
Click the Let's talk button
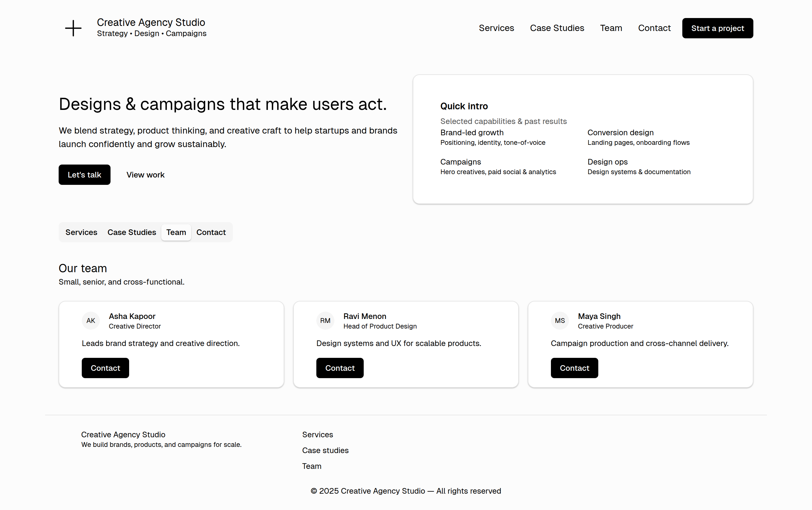point(84,175)
